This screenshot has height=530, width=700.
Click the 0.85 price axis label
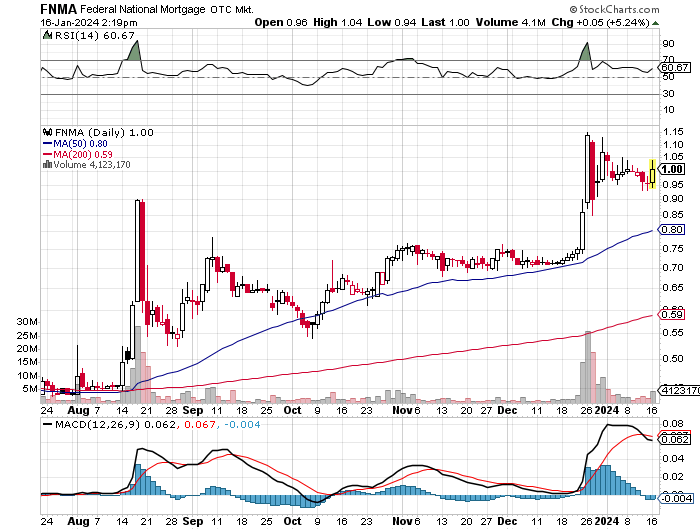[x=673, y=215]
